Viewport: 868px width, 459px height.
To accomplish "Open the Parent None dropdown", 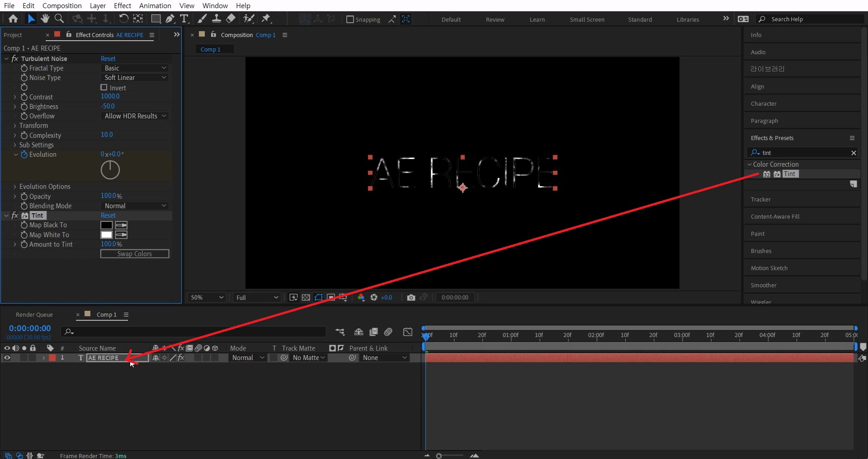I will tap(385, 358).
